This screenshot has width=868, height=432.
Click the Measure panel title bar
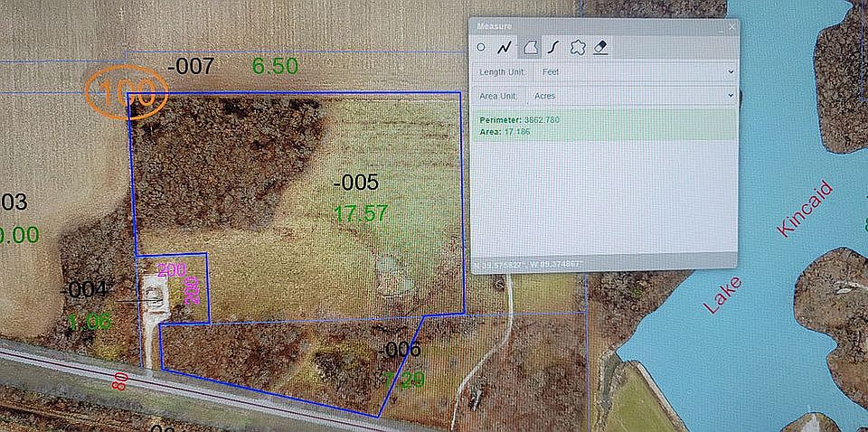coord(603,26)
